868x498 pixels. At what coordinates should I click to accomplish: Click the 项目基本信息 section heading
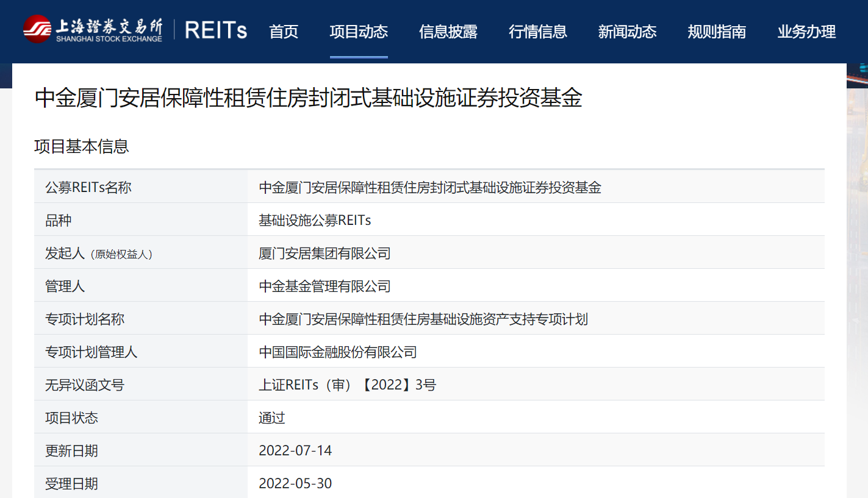(x=82, y=147)
